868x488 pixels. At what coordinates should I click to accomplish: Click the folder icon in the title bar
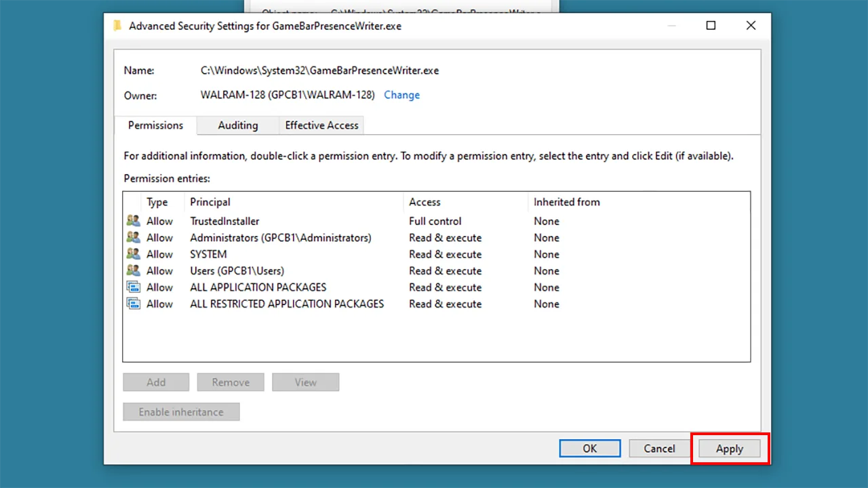click(117, 26)
